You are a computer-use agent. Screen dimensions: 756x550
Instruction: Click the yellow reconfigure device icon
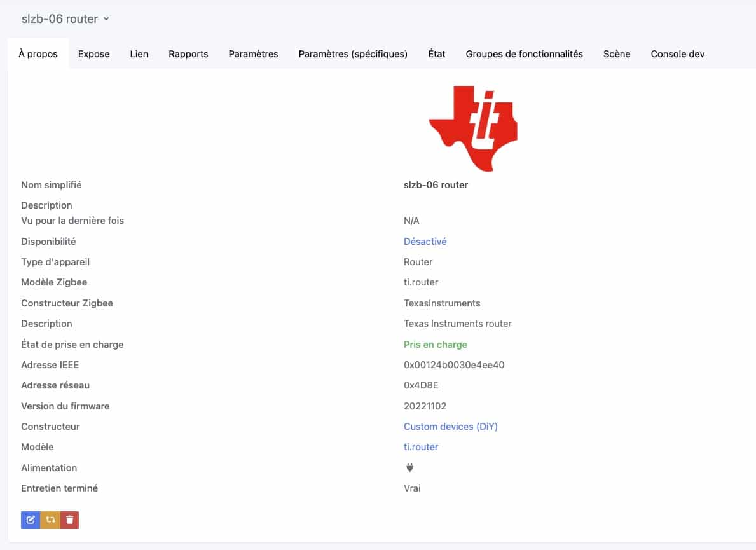(x=50, y=519)
